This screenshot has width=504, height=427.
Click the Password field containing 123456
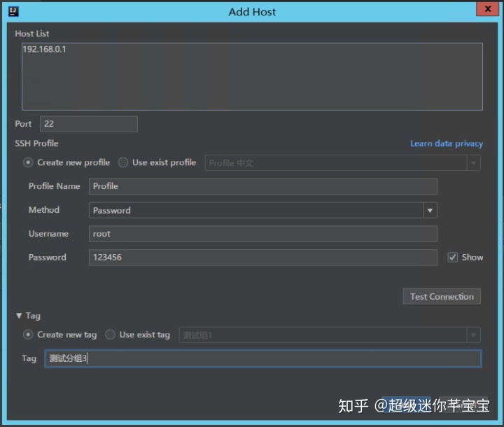263,258
